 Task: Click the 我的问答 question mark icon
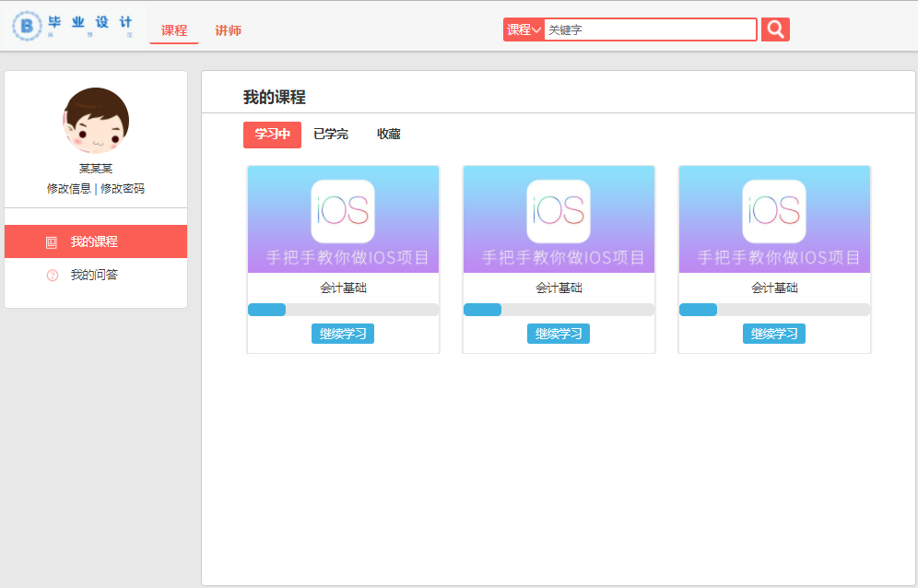click(52, 275)
